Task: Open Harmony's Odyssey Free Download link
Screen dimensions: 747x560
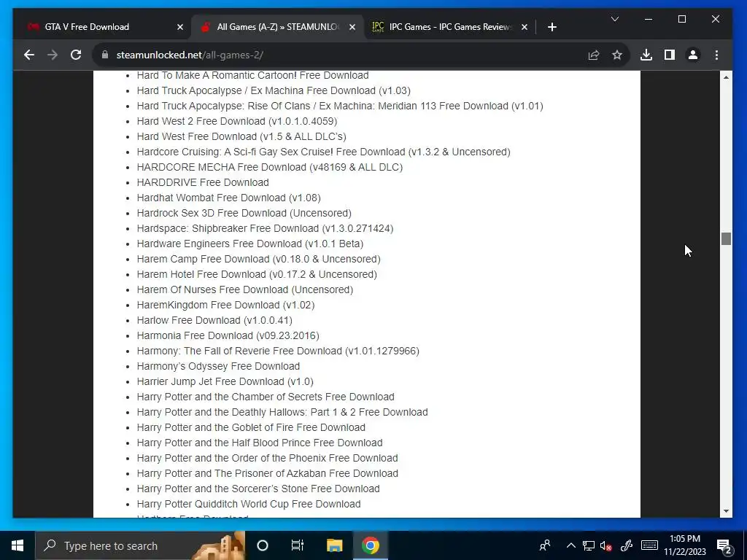Action: [218, 366]
